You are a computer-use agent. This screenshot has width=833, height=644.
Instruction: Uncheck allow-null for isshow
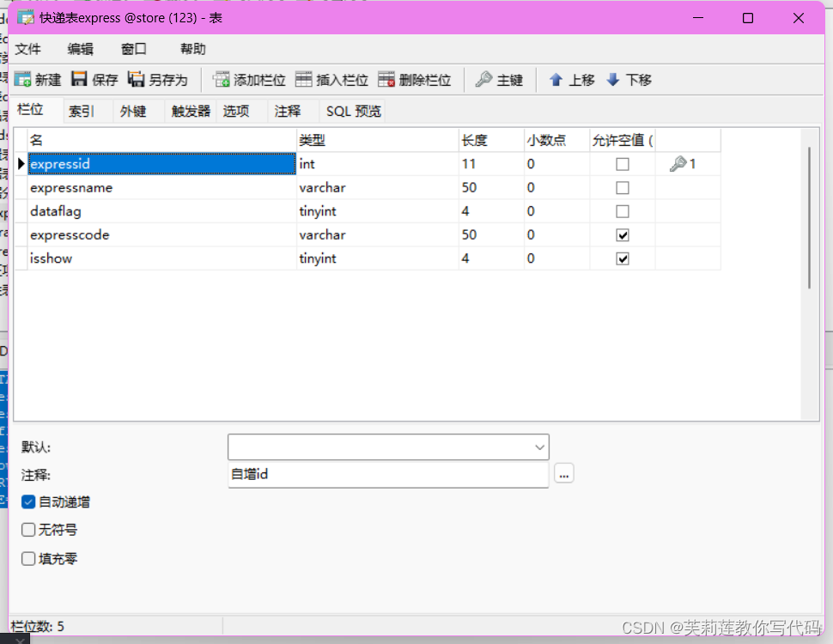point(623,258)
